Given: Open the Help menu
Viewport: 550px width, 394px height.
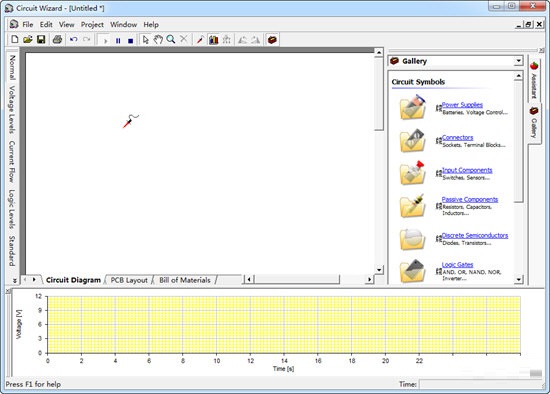Looking at the screenshot, I should (151, 25).
